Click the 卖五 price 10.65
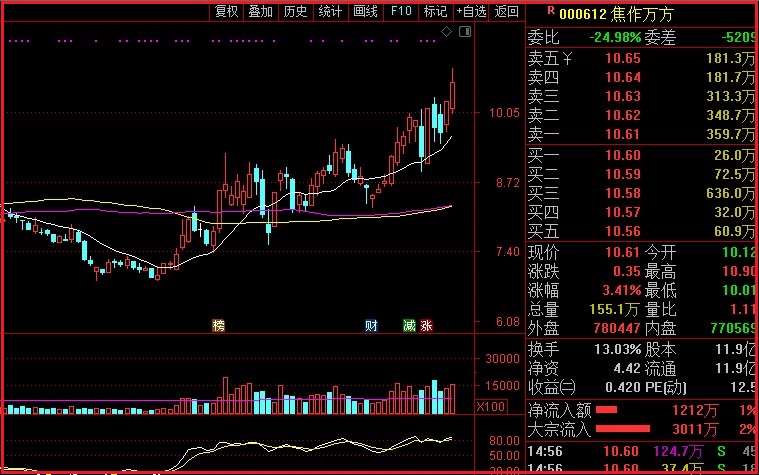The width and height of the screenshot is (759, 475). point(622,58)
